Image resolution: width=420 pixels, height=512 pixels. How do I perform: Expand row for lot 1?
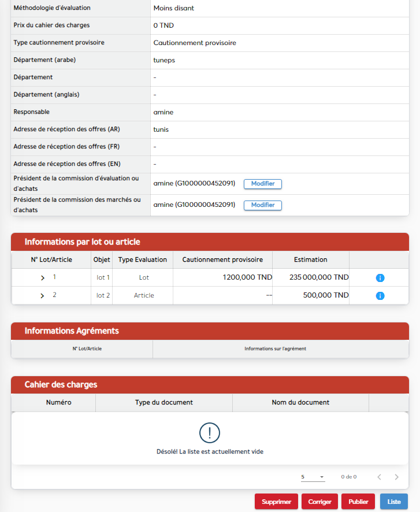point(42,278)
